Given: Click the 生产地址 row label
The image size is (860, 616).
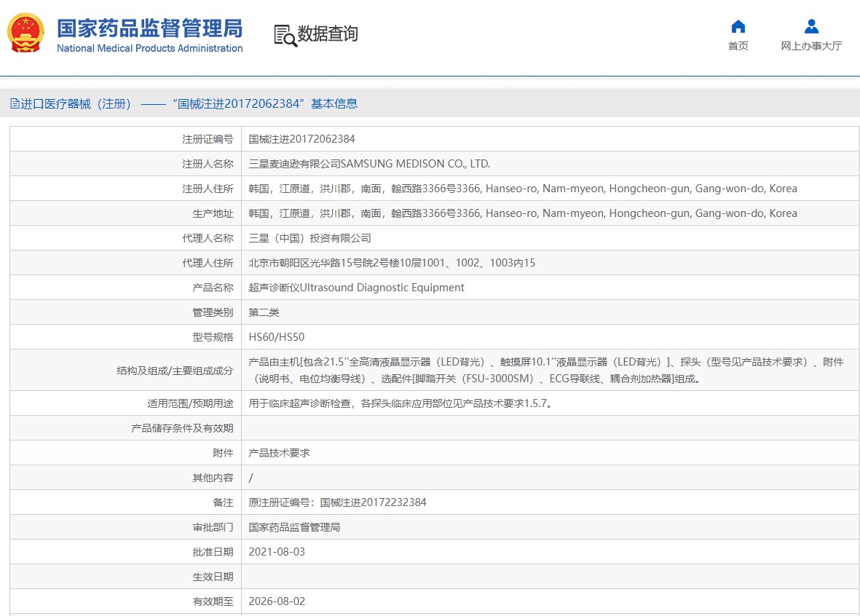Looking at the screenshot, I should [x=213, y=213].
